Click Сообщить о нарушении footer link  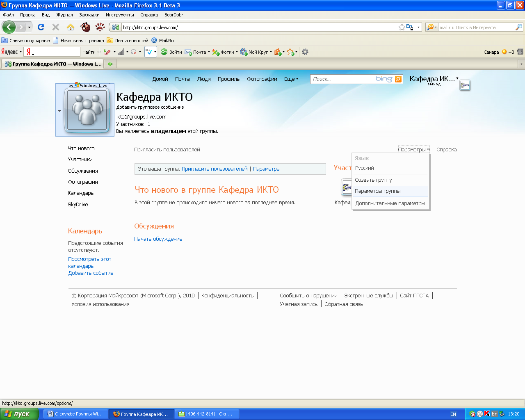308,296
